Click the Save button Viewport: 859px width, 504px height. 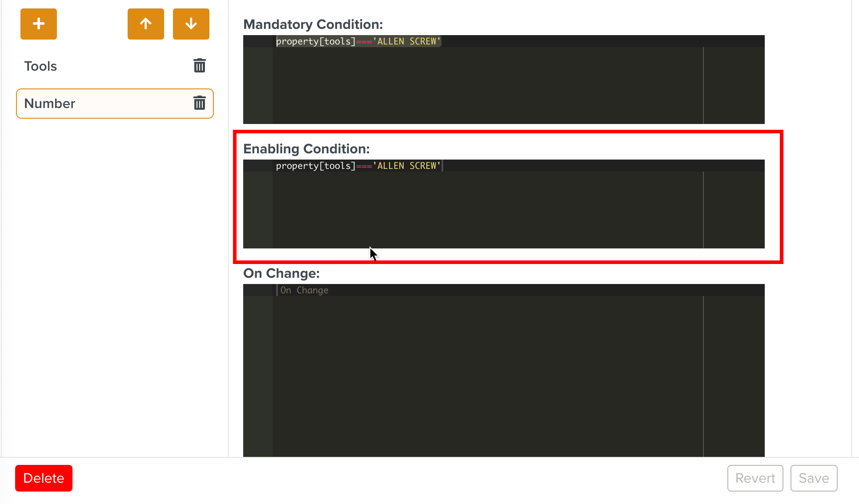(814, 478)
